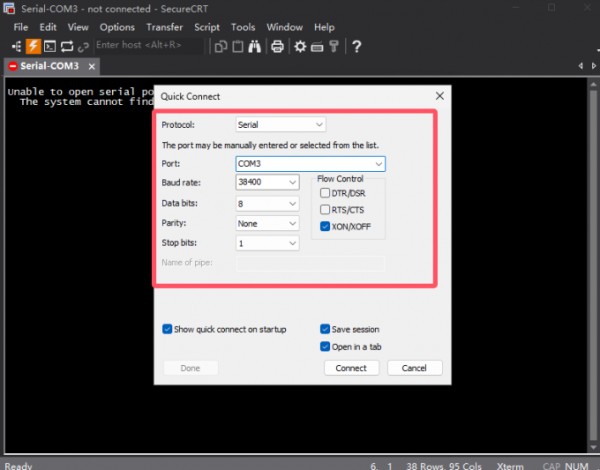Click the Print toolbar icon

277,47
